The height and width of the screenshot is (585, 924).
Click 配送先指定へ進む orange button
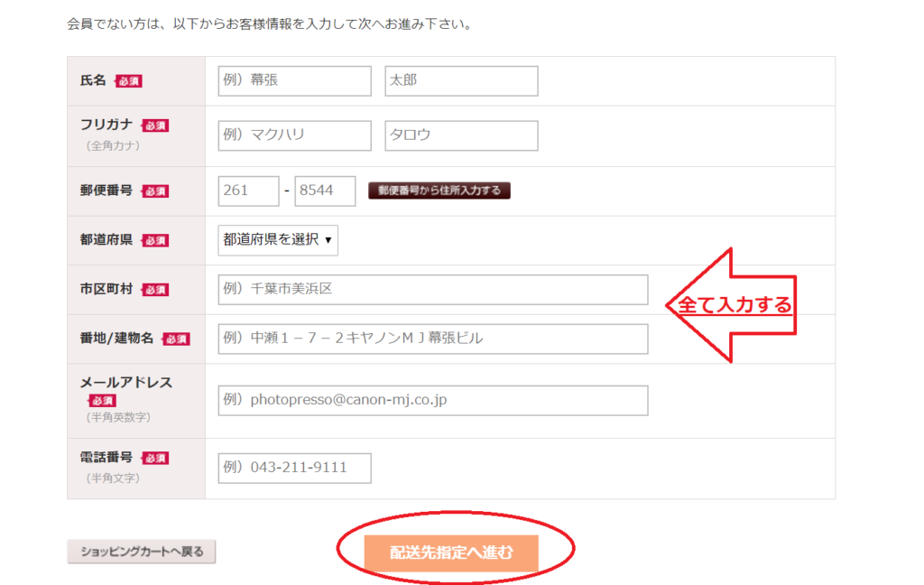tap(451, 552)
